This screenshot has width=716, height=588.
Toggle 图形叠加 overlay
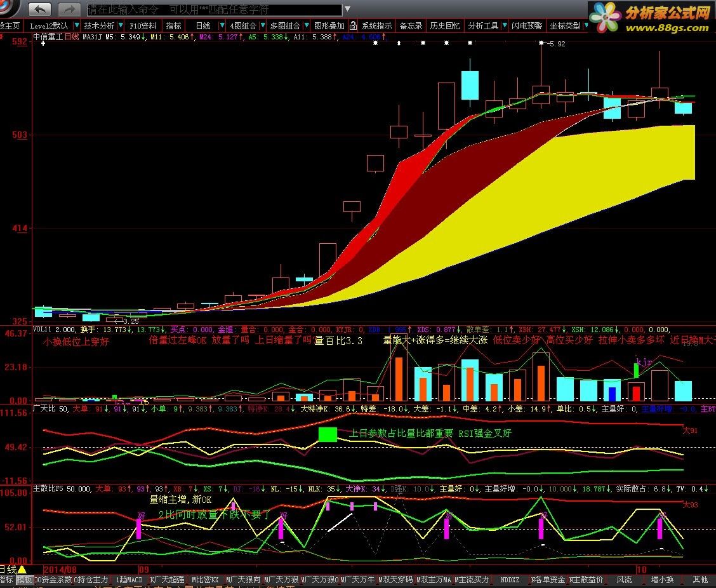[x=329, y=26]
